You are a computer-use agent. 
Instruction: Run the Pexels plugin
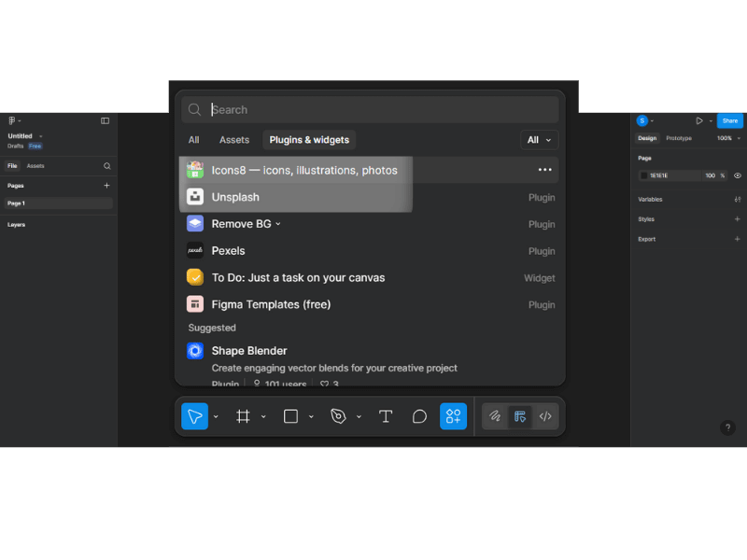click(372, 250)
